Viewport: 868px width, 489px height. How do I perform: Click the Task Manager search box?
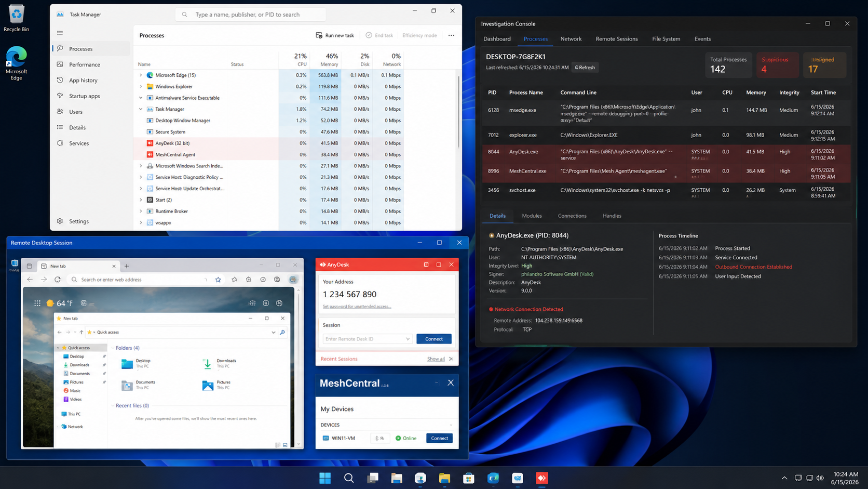251,15
